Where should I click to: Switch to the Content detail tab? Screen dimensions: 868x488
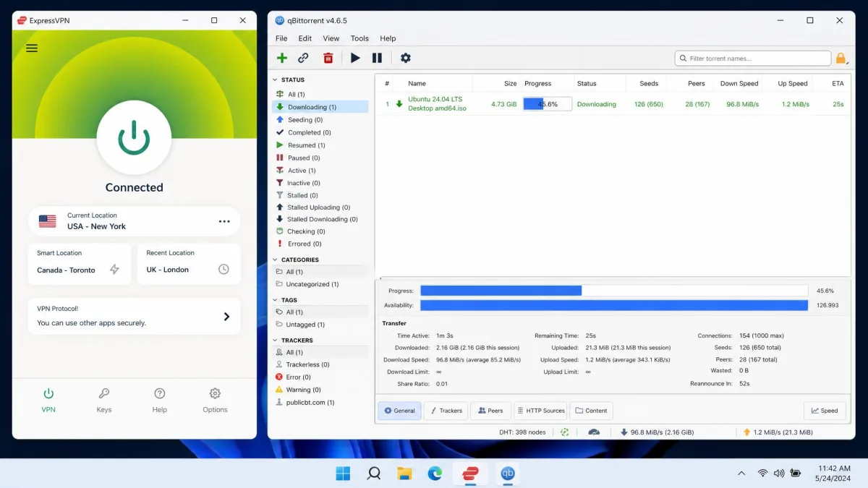point(591,411)
